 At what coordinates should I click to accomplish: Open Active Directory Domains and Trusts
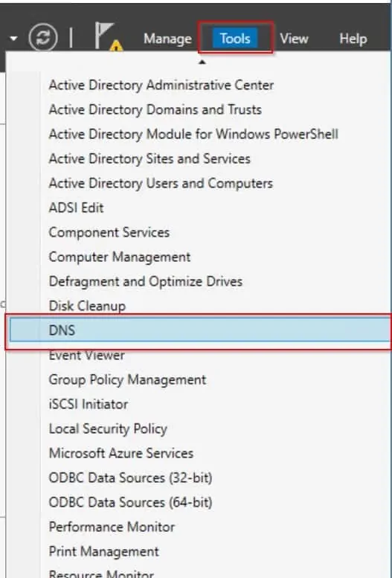point(155,109)
